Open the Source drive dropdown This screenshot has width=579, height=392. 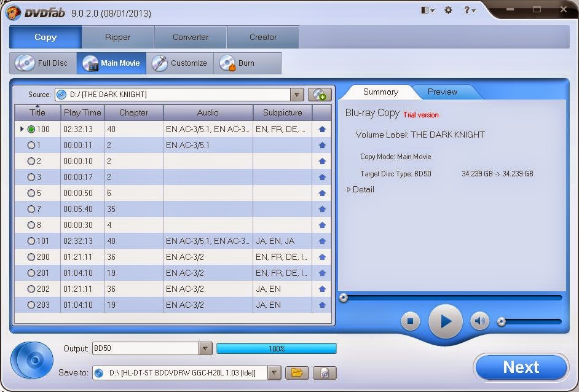[x=296, y=95]
